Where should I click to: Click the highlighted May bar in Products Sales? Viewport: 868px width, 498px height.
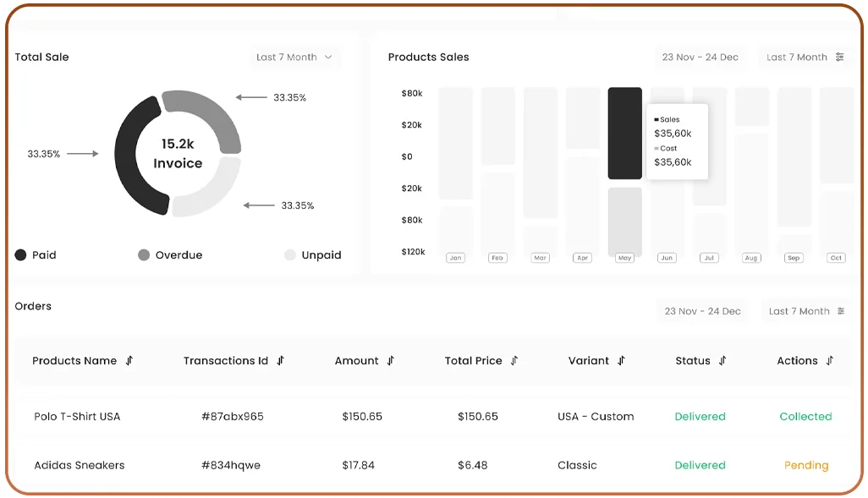[624, 131]
